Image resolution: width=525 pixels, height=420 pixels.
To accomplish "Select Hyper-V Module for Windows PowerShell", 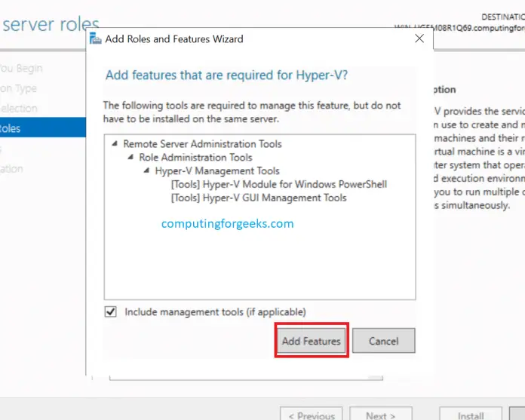I will [278, 184].
